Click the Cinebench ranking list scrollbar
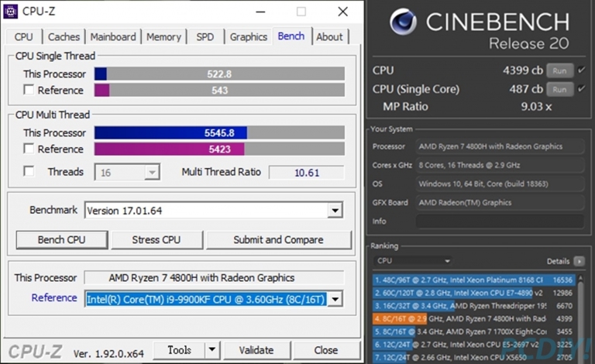Viewport: 595px width, 364px height. (580, 319)
